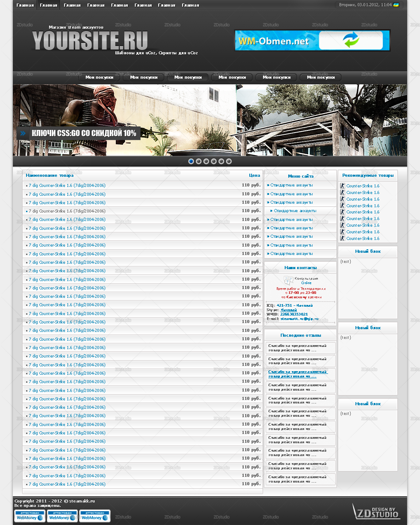Click the double-arrow icon on the slider caption

(23, 133)
